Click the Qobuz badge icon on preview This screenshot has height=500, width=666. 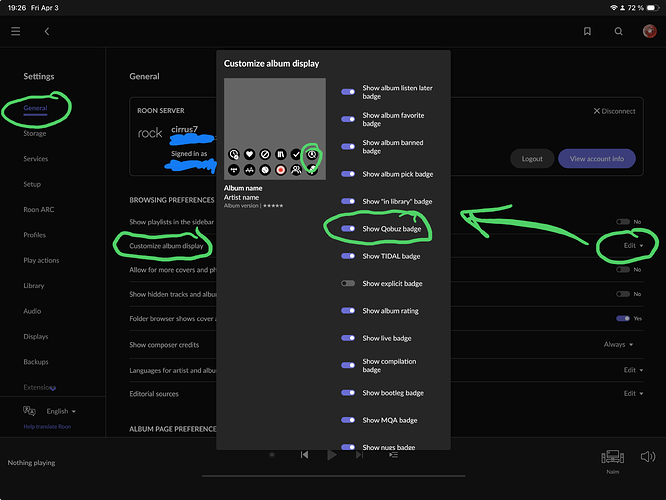pos(312,154)
